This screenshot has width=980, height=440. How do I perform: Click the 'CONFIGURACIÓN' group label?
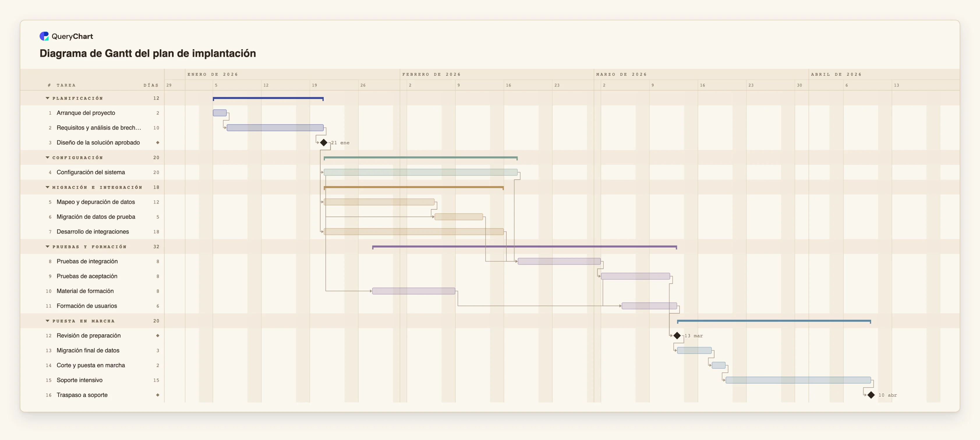[x=78, y=158]
